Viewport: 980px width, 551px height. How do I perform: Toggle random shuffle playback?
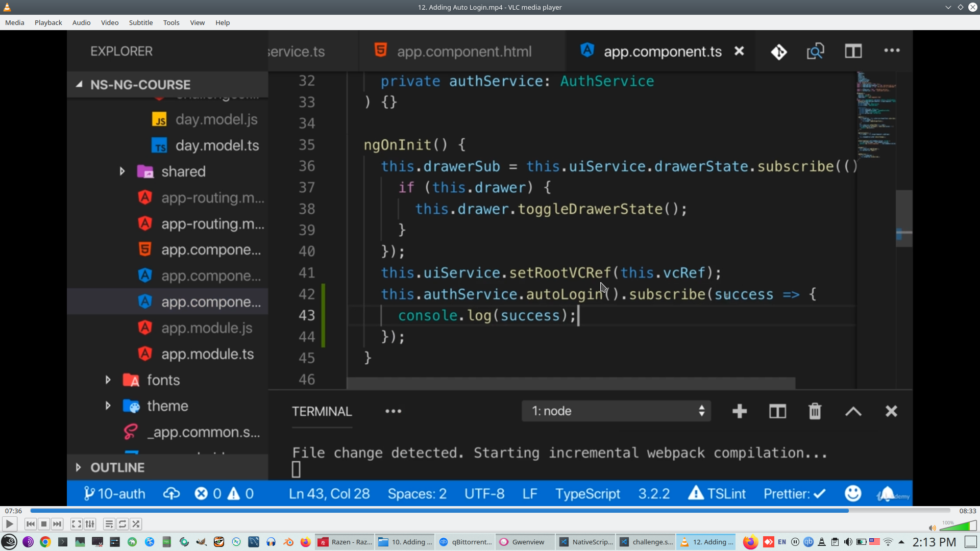[136, 524]
